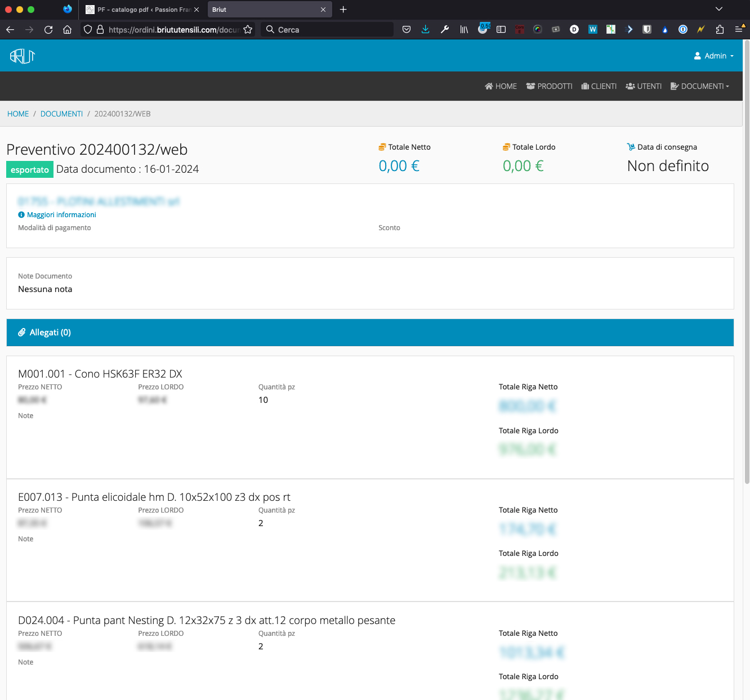Expand the Admin user dropdown

714,56
